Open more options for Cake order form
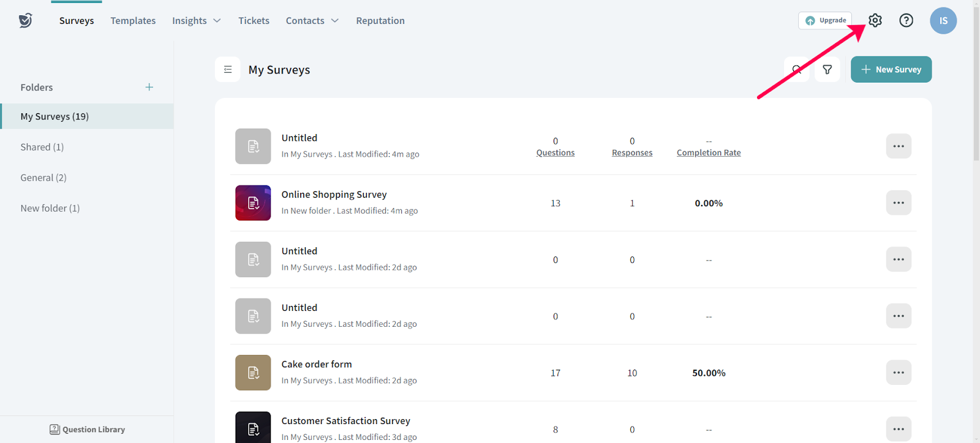This screenshot has height=443, width=980. [898, 373]
